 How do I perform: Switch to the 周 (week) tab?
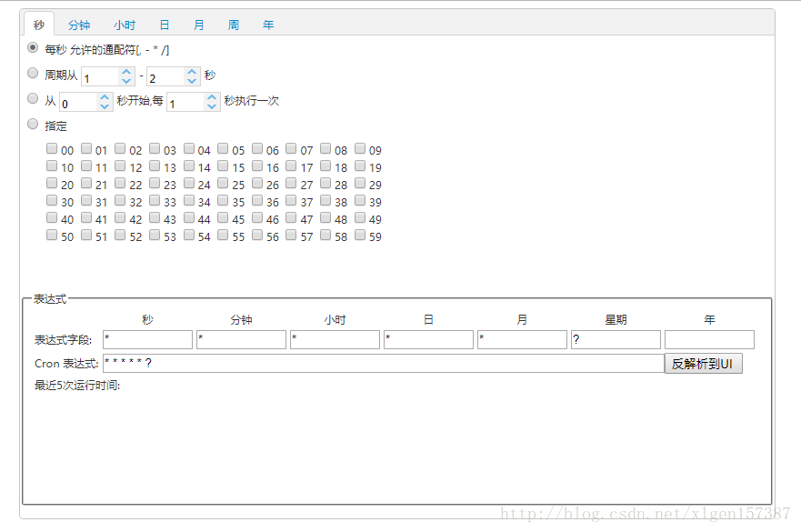tap(233, 25)
